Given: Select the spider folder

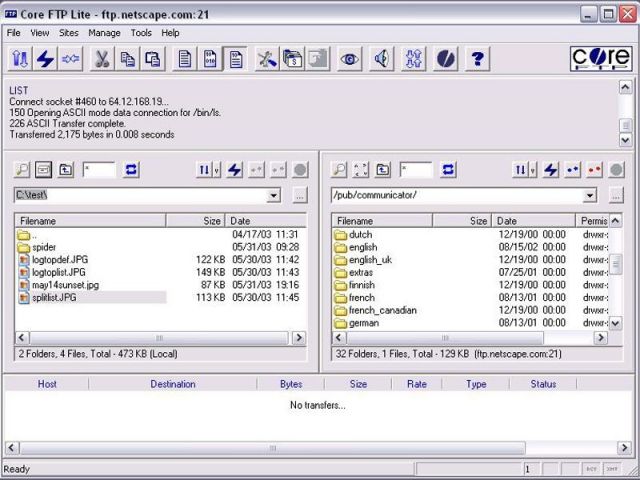Looking at the screenshot, I should tap(44, 247).
